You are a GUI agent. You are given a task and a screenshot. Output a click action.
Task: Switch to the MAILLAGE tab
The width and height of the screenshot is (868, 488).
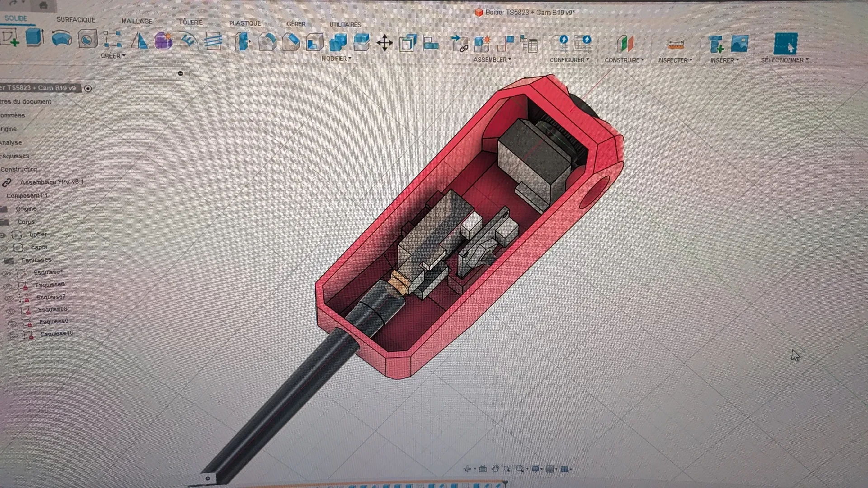click(x=137, y=21)
